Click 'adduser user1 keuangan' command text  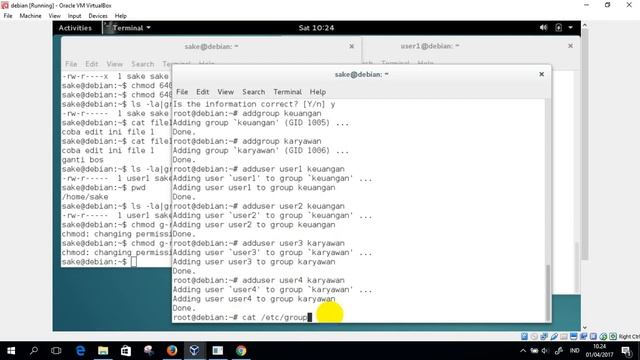tap(293, 169)
